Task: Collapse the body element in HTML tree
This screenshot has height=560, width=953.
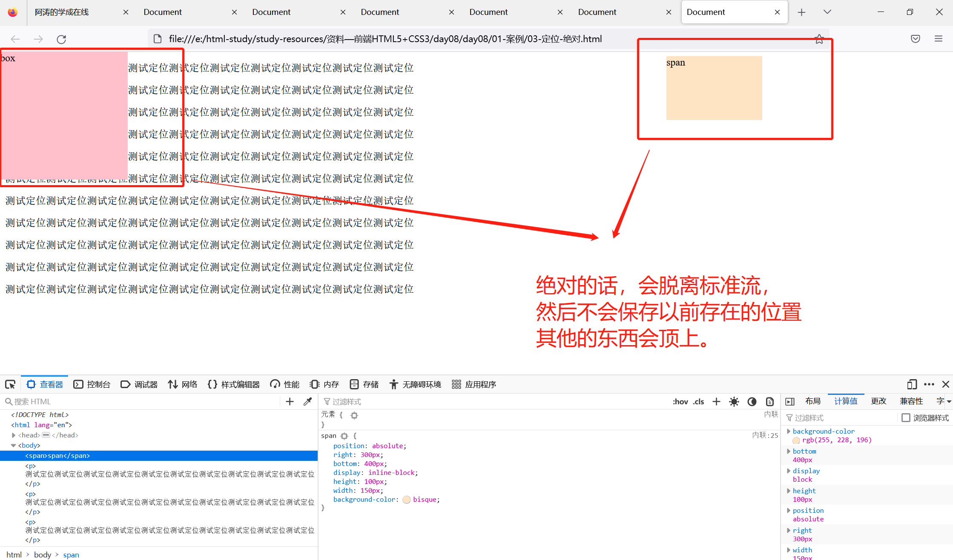Action: tap(14, 445)
